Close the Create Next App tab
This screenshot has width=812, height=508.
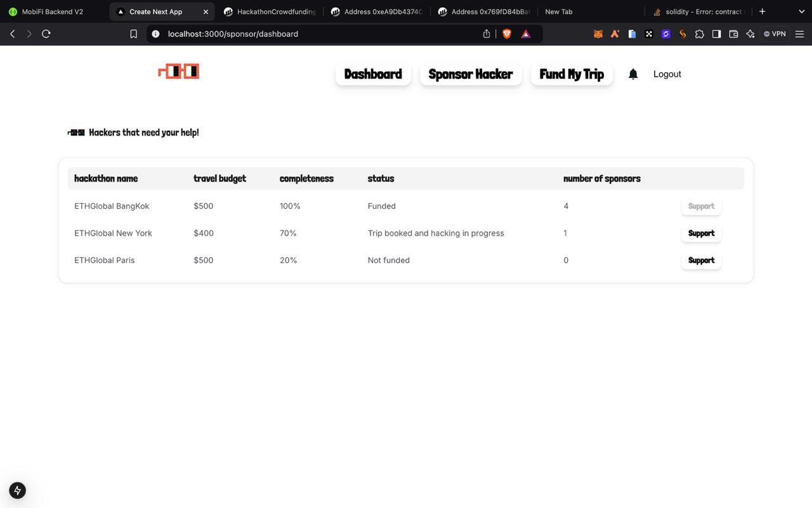[x=206, y=11]
